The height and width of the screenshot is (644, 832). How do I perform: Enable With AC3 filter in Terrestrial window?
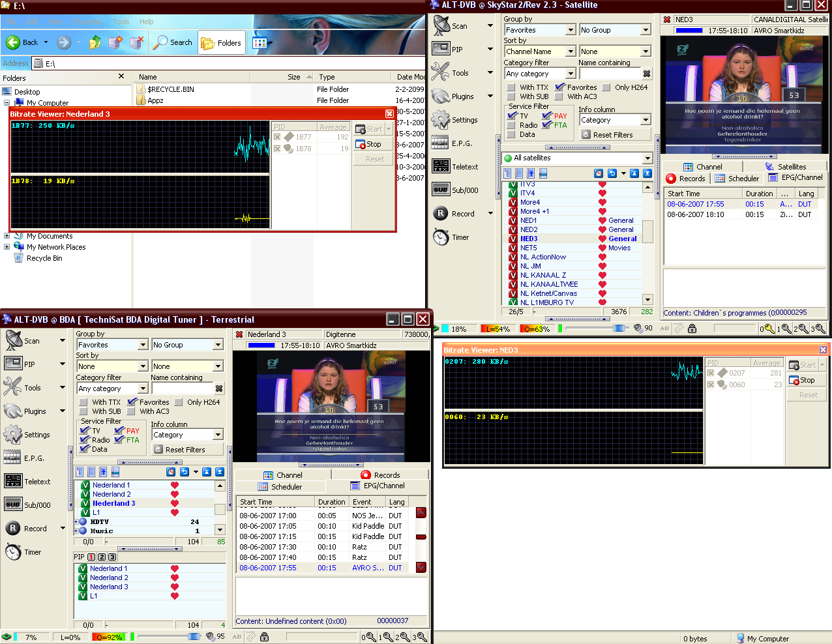(131, 411)
